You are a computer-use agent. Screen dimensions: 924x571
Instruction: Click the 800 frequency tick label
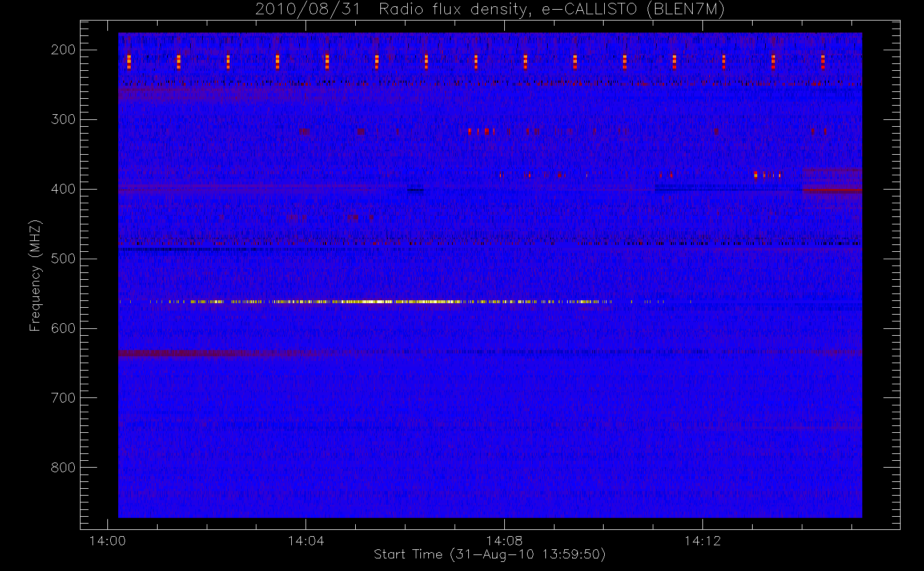pyautogui.click(x=63, y=468)
